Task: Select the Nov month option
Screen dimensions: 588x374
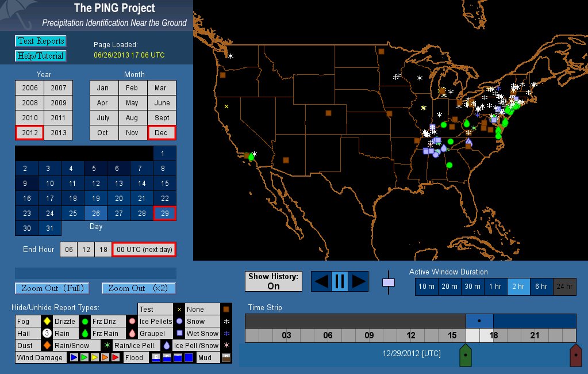Action: (132, 132)
